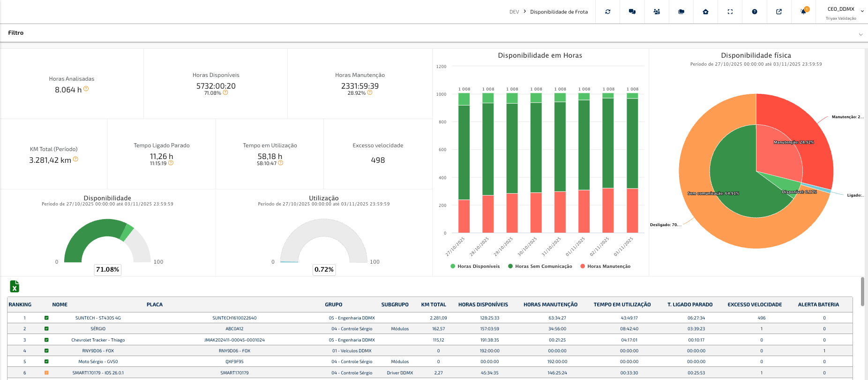Open the notifications bell
This screenshot has height=380, width=868.
803,12
